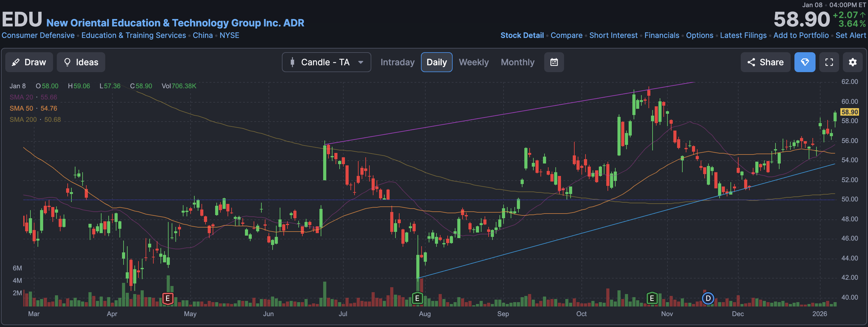Click the Aug label on the time axis
The image size is (868, 327).
(x=425, y=314)
